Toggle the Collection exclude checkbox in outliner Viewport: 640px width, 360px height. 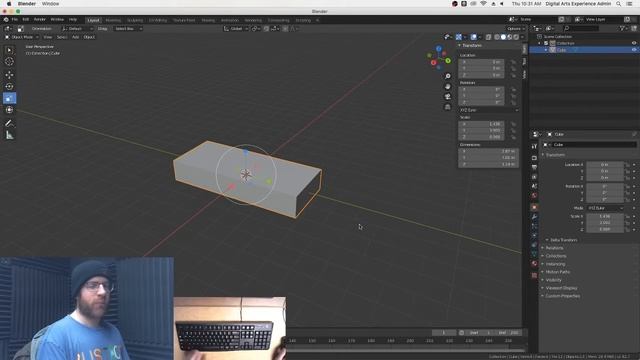[x=546, y=43]
